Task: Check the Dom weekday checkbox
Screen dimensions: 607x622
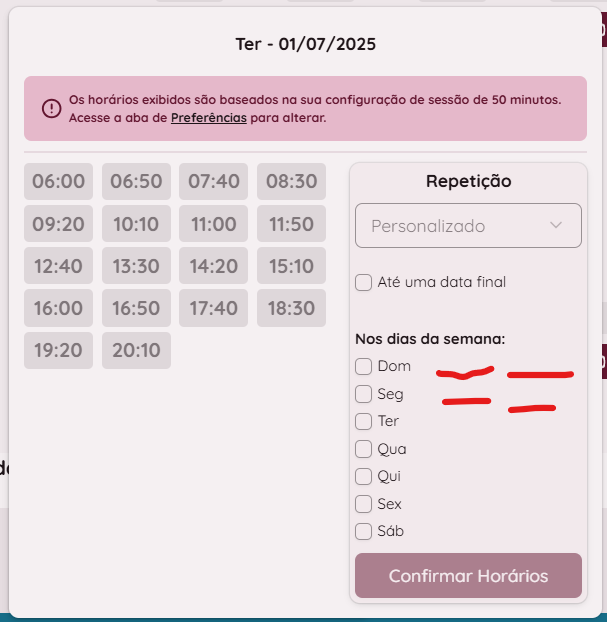Action: [364, 366]
